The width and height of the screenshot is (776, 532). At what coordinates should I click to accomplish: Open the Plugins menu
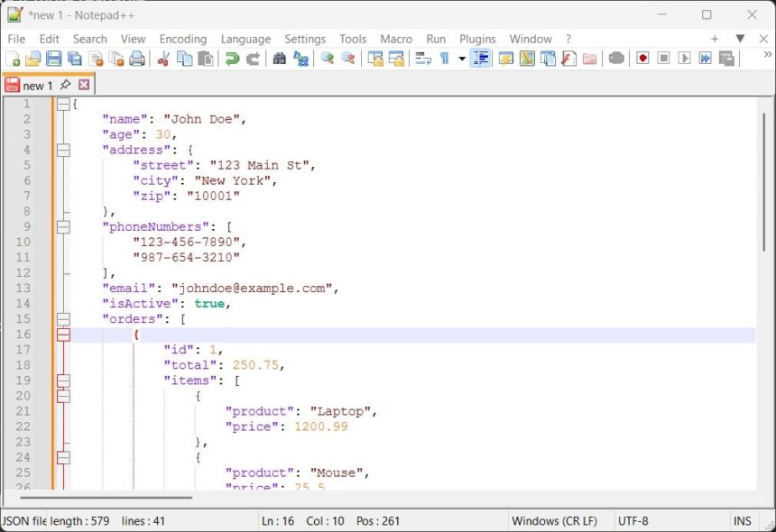[477, 39]
